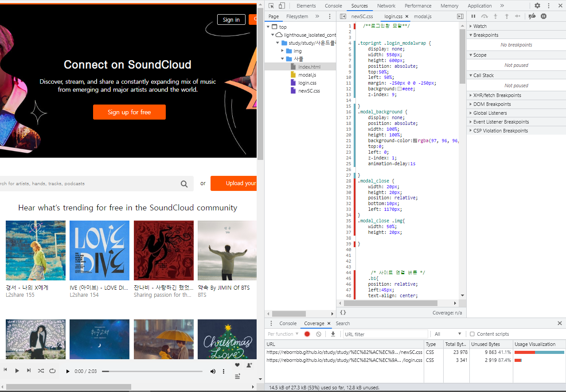The image size is (566, 392).
Task: Open DevTools settings gear
Action: 537,6
